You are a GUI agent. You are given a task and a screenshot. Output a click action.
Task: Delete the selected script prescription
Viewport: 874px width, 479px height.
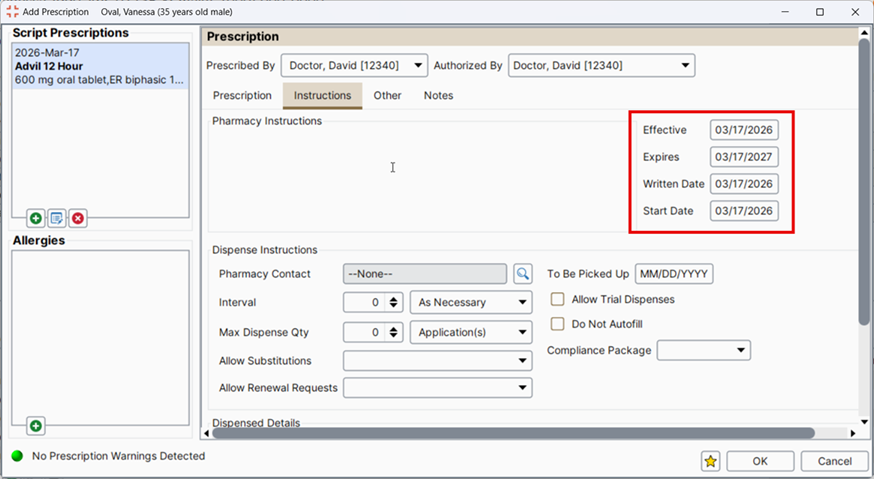coord(78,218)
